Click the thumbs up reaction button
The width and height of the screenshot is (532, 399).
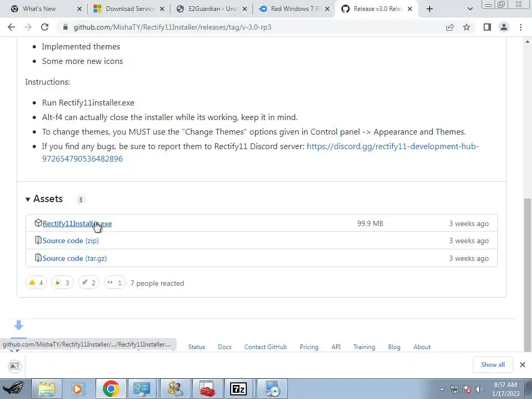36,283
